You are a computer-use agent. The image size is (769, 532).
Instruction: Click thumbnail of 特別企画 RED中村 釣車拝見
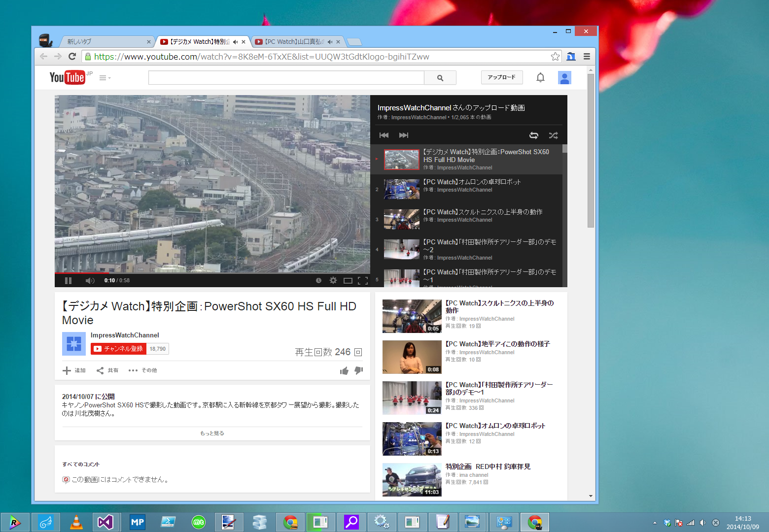[x=412, y=480]
